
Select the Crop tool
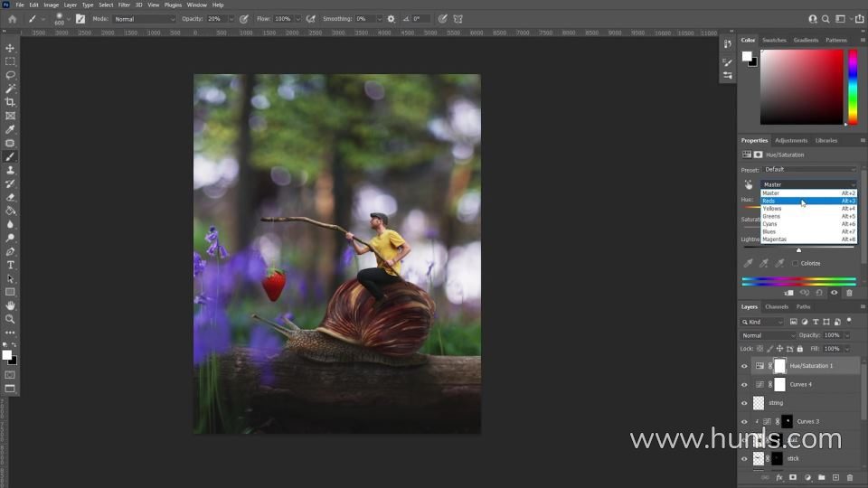[x=10, y=102]
